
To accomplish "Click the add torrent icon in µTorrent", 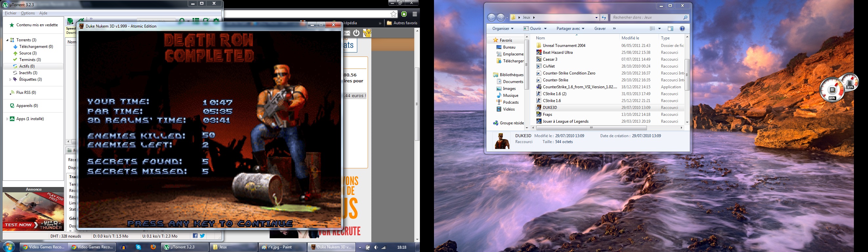I will click(x=71, y=22).
